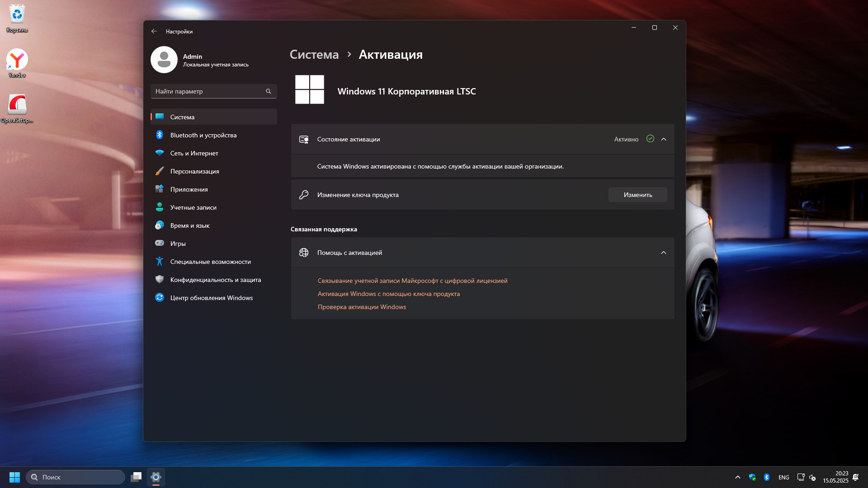The image size is (868, 488).
Task: Open the Windows Start button
Action: (14, 477)
